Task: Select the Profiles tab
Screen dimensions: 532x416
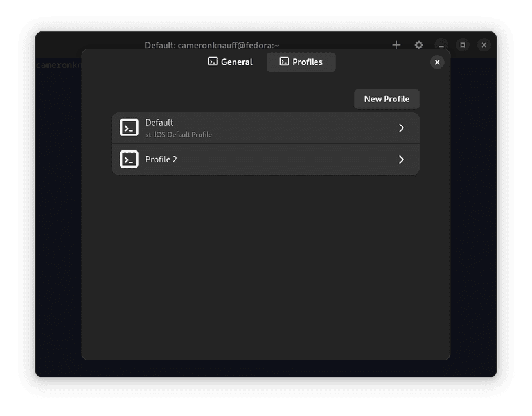Action: [301, 62]
